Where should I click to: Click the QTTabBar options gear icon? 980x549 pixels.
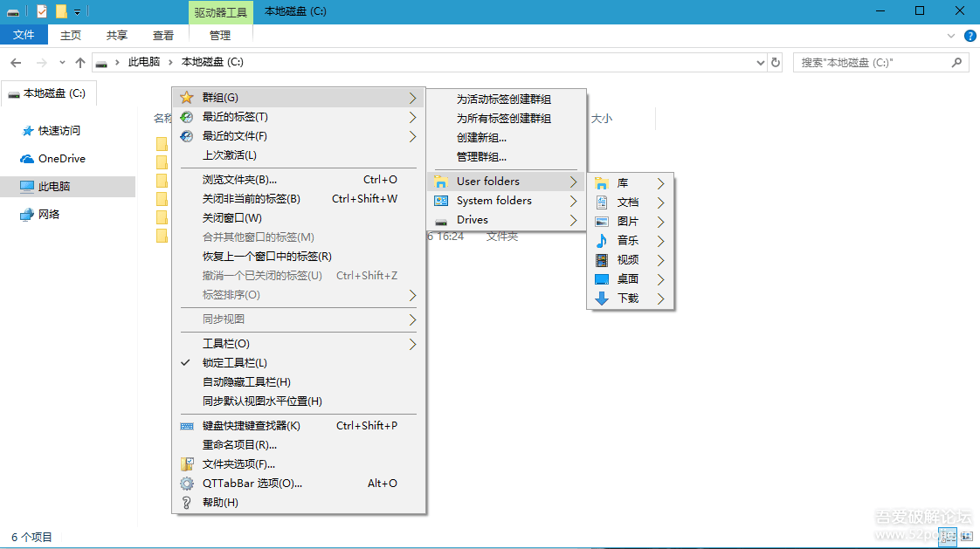[187, 484]
